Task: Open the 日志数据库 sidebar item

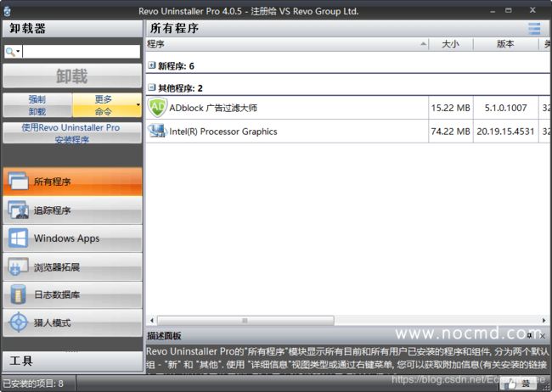Action: [x=72, y=294]
